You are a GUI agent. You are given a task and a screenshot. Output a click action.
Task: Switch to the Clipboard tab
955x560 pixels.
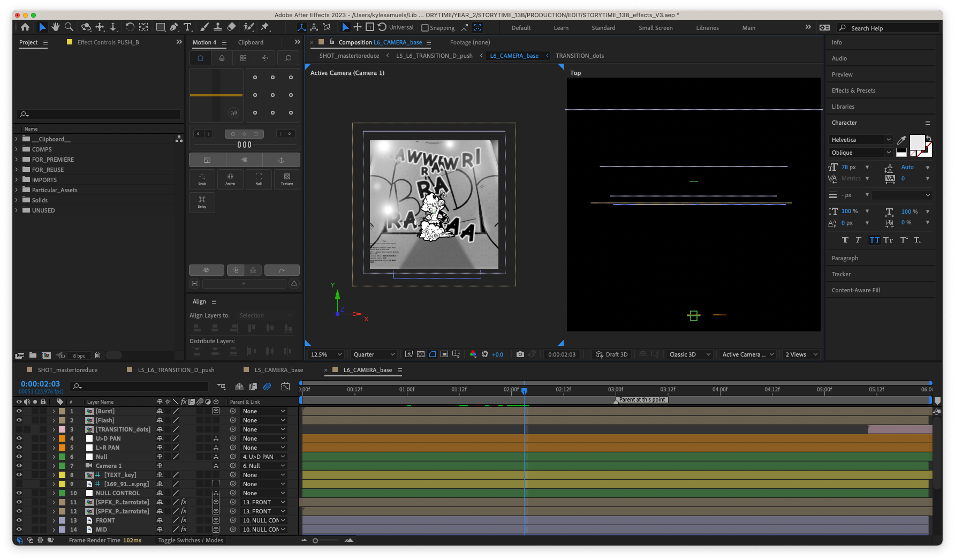251,42
